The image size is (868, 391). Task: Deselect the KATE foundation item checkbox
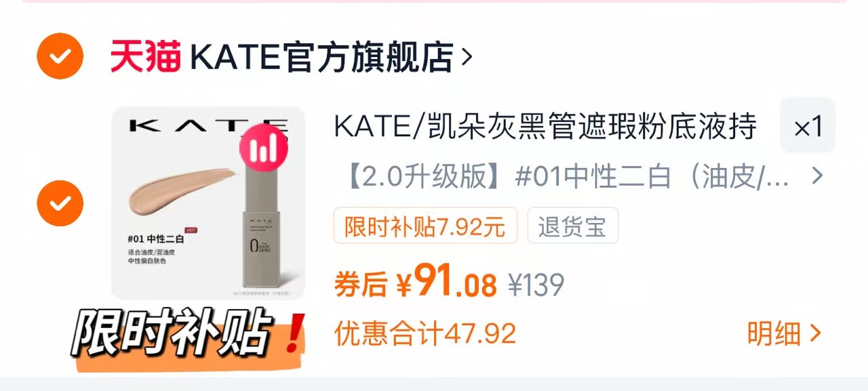point(60,203)
